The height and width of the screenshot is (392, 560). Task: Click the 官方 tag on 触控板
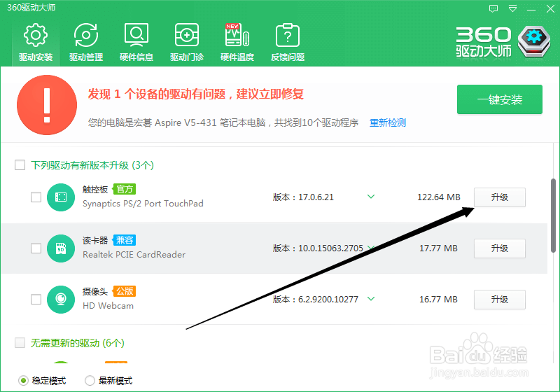(125, 189)
